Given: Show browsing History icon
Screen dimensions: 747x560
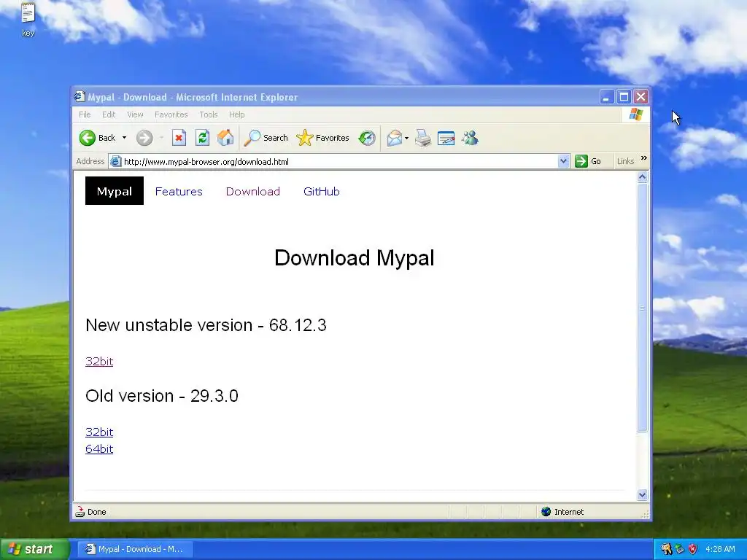Looking at the screenshot, I should pos(367,138).
